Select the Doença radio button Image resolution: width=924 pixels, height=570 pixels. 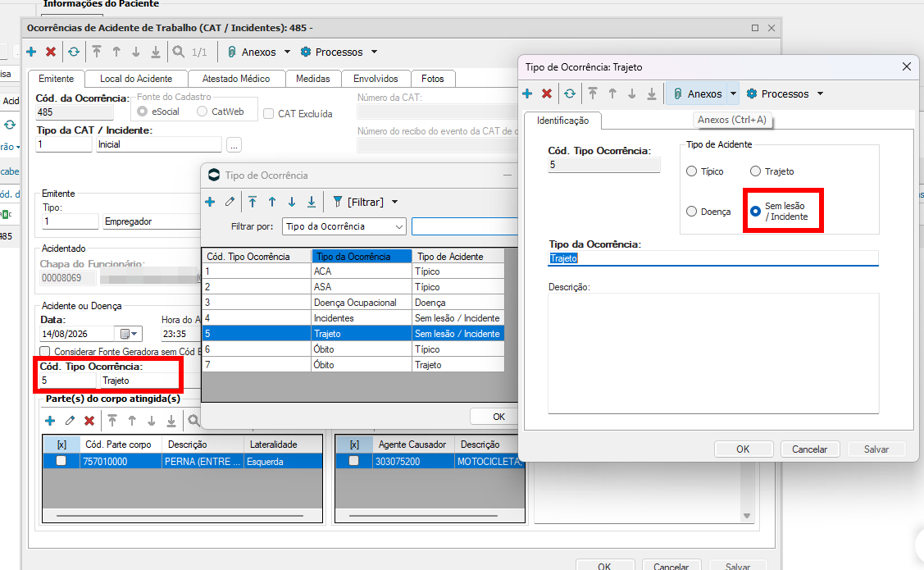(692, 212)
